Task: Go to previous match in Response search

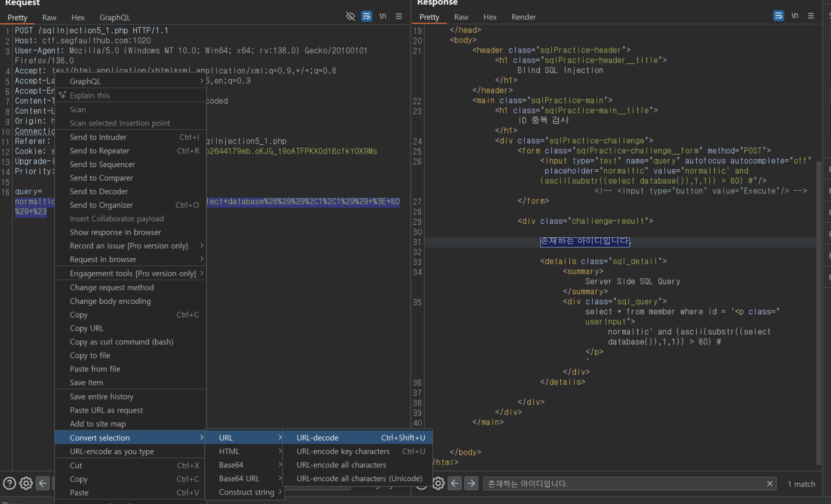Action: [x=455, y=483]
